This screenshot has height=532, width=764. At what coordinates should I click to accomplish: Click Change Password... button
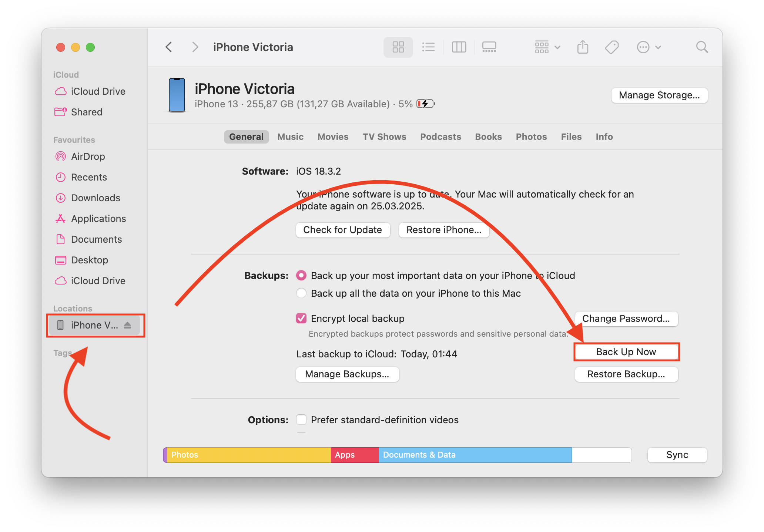coord(626,319)
